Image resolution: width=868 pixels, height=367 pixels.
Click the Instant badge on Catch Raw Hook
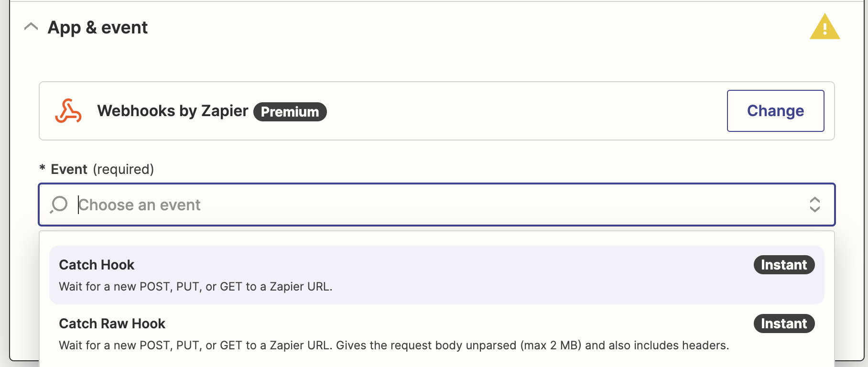point(784,324)
